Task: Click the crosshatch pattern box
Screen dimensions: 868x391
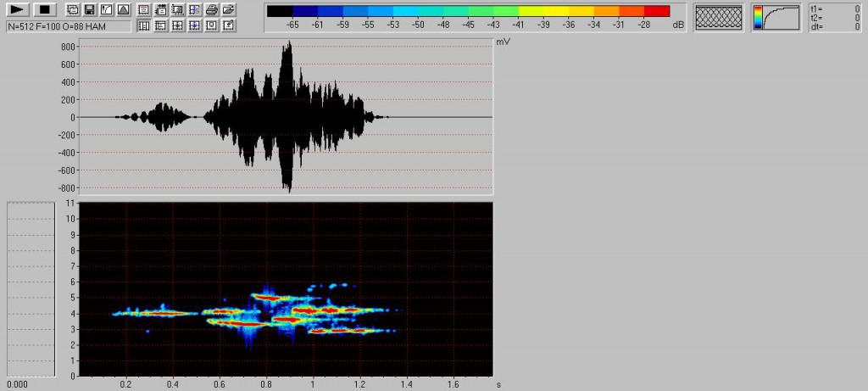Action: (x=718, y=17)
